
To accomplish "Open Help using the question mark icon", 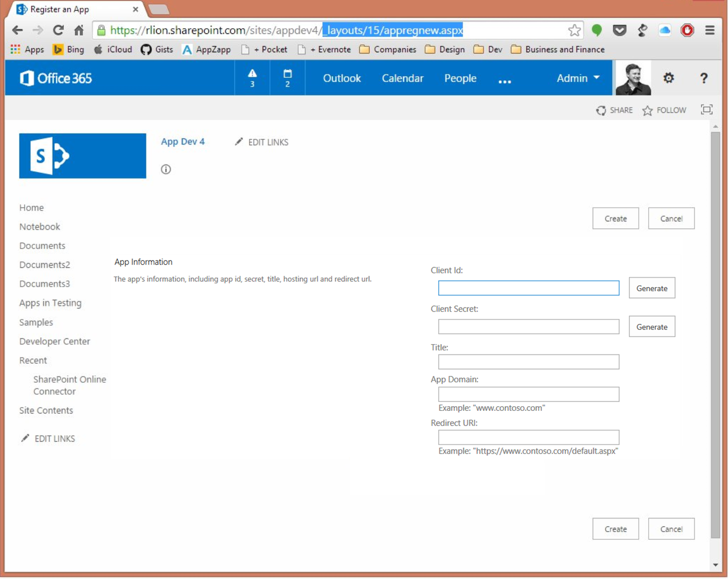I will pos(704,77).
